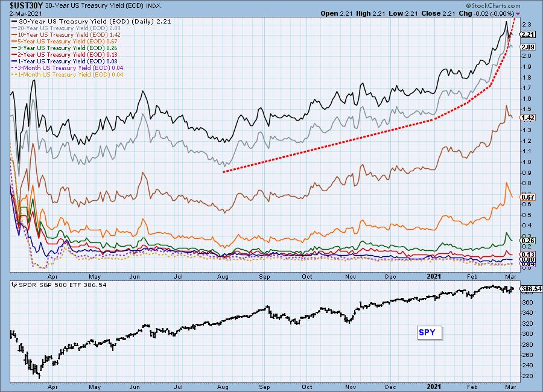
Task: Click the 0.26 price tag on yield axis
Action: (528, 240)
